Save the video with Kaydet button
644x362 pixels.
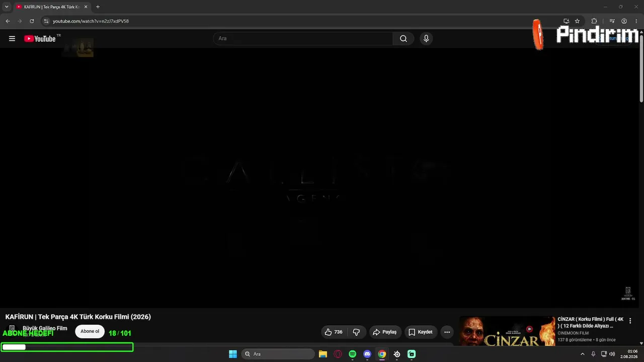tap(421, 332)
